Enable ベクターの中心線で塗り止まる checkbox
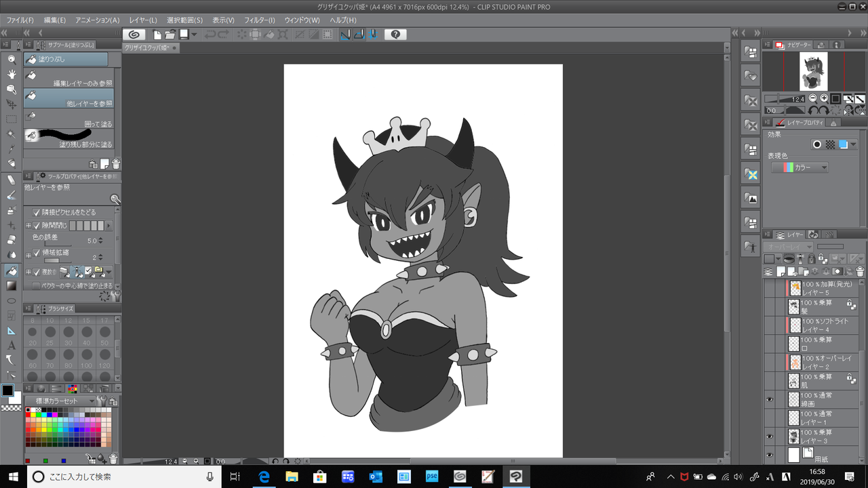Screen dimensions: 868x488 pos(37,286)
